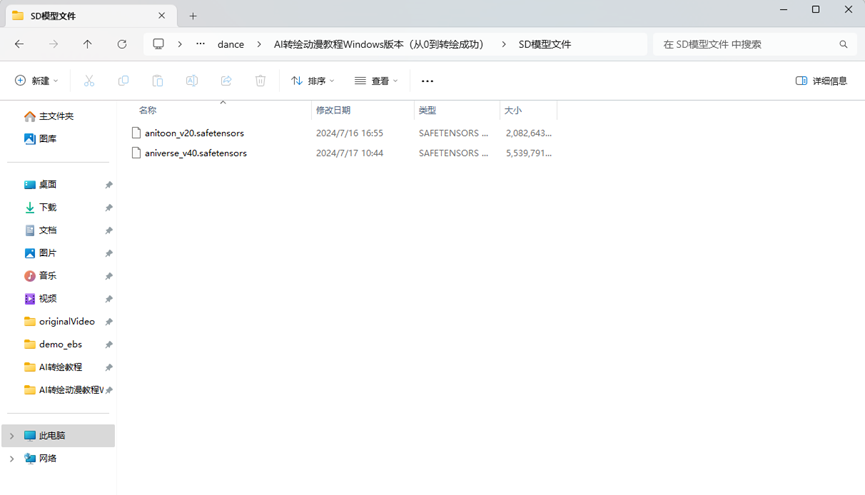Go up one folder level

(x=88, y=44)
